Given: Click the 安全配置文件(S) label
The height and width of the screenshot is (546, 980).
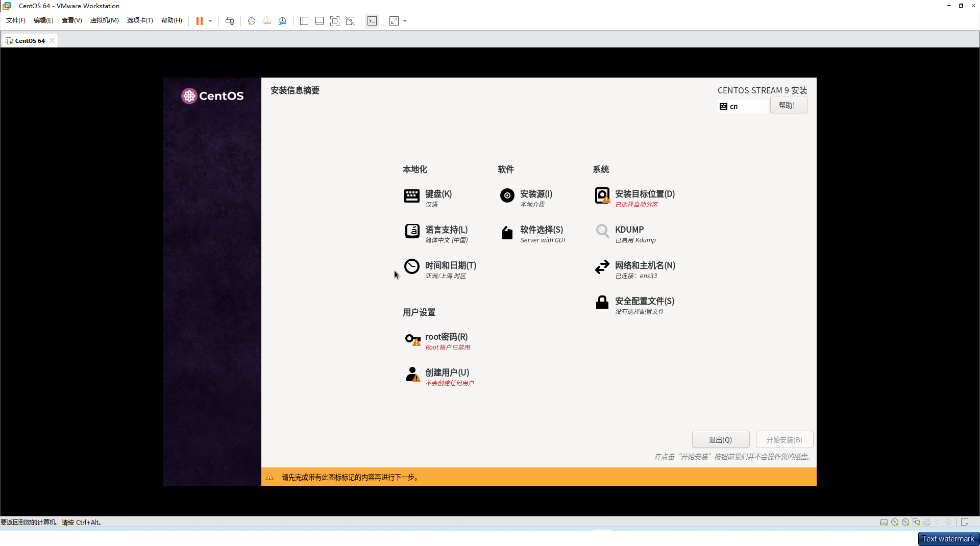Looking at the screenshot, I should (645, 301).
